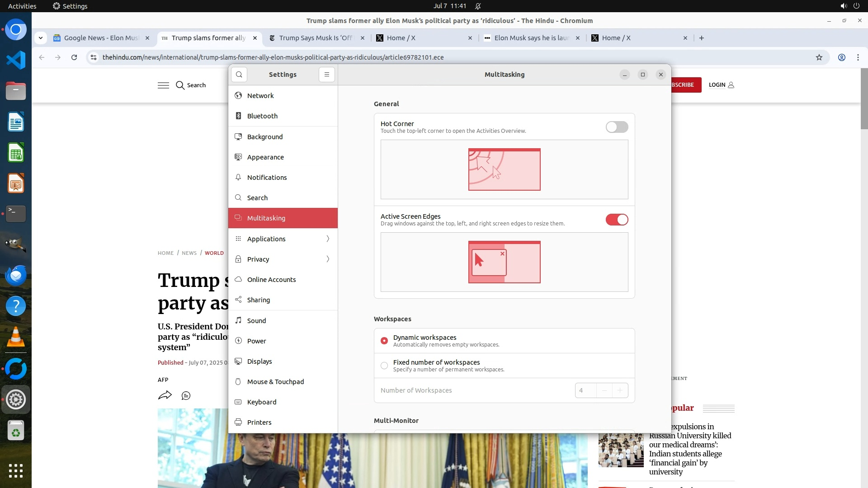Disable the Active Screen Edges switch
Image resolution: width=868 pixels, height=488 pixels.
click(617, 220)
